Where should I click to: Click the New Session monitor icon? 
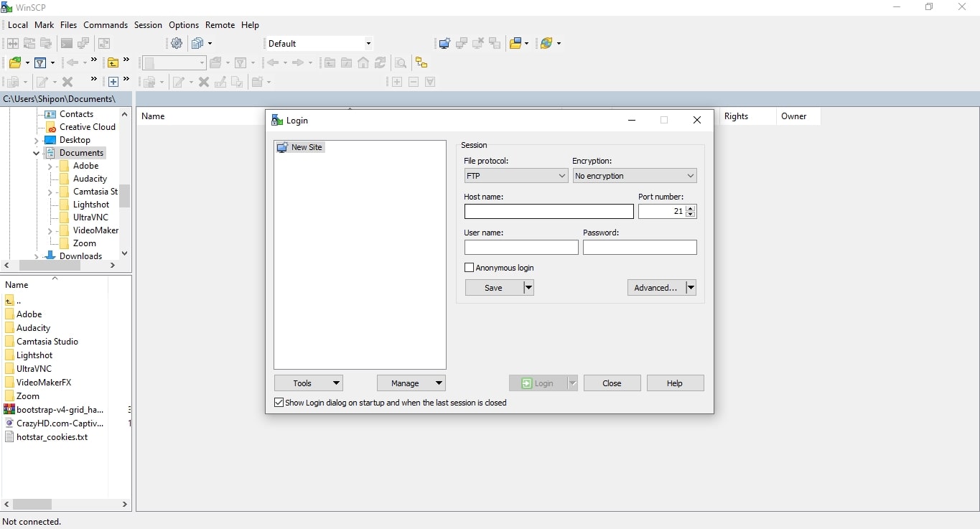click(444, 43)
